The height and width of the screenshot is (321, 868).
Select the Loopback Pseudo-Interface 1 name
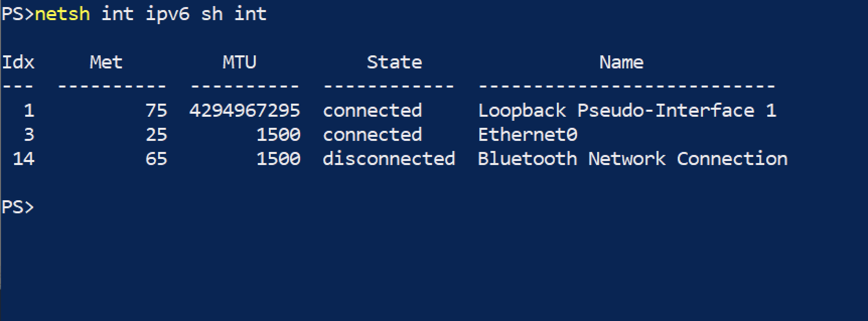point(627,111)
